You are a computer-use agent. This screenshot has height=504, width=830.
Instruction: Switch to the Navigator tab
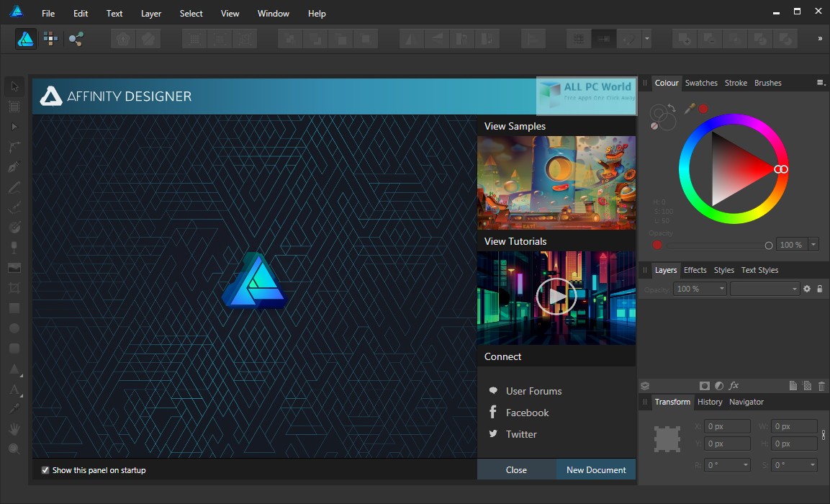coord(746,402)
